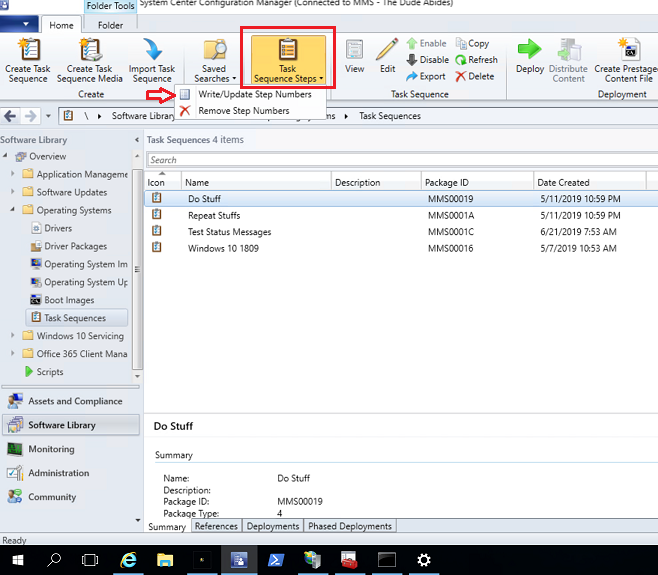This screenshot has height=575, width=658.
Task: Click Enable in the ribbon
Action: [426, 43]
